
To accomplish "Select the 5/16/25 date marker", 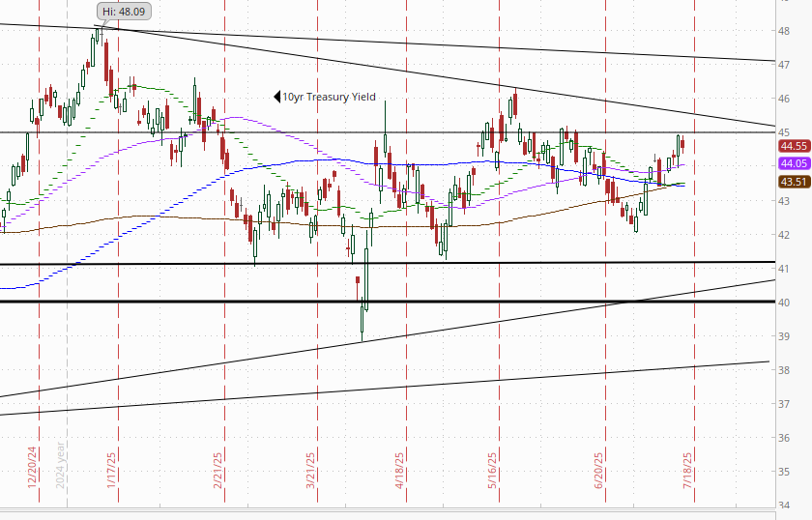I will coord(492,470).
